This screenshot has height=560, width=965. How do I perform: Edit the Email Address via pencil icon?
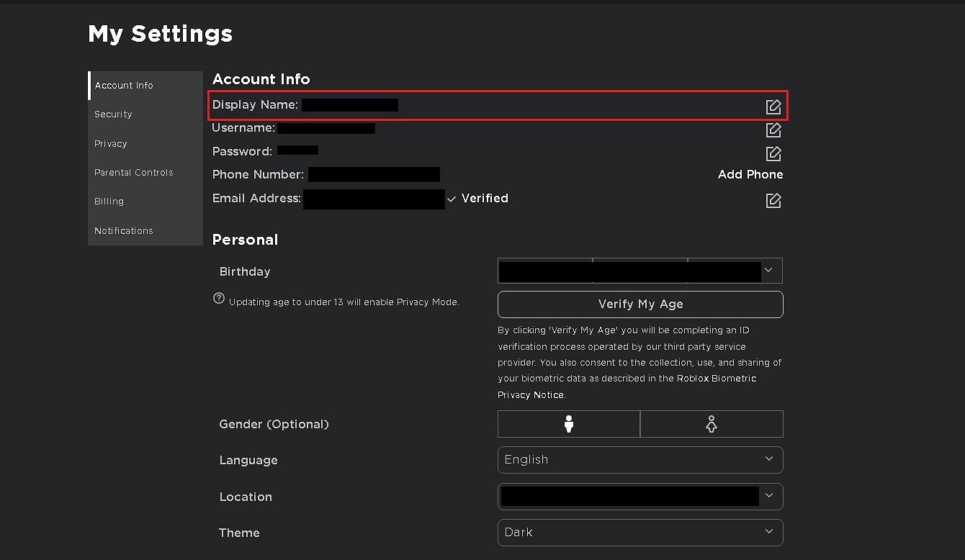(x=773, y=200)
